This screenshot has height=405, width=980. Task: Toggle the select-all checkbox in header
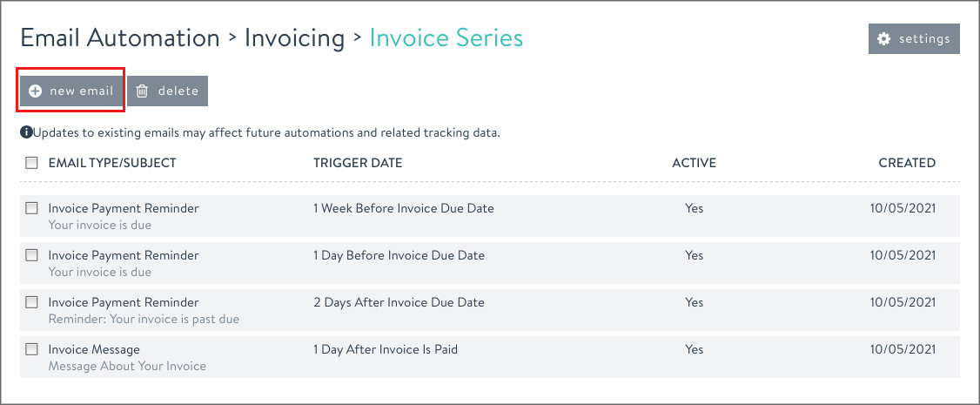point(32,163)
